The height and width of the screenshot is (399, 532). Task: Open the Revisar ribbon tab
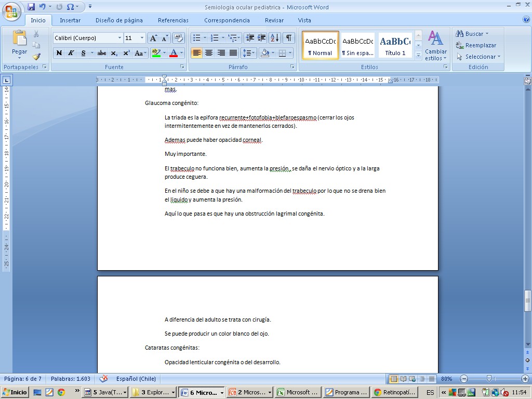pyautogui.click(x=274, y=20)
